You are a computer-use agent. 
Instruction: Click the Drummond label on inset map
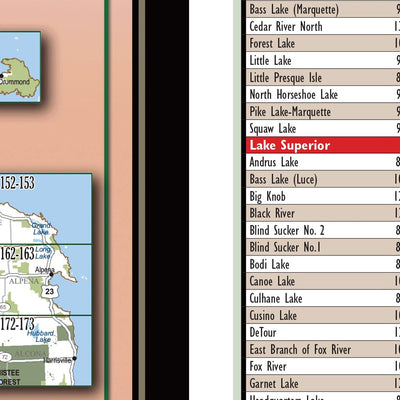15,81
